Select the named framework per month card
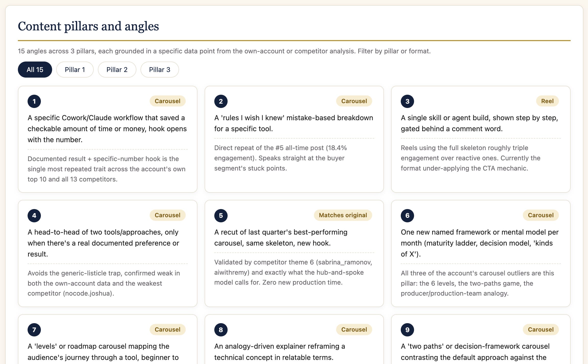This screenshot has height=364, width=588. click(481, 253)
